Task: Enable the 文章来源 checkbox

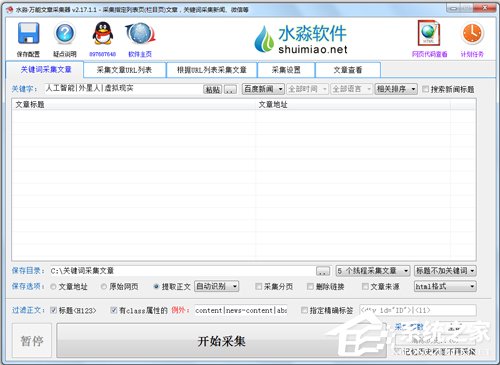Action: point(365,286)
